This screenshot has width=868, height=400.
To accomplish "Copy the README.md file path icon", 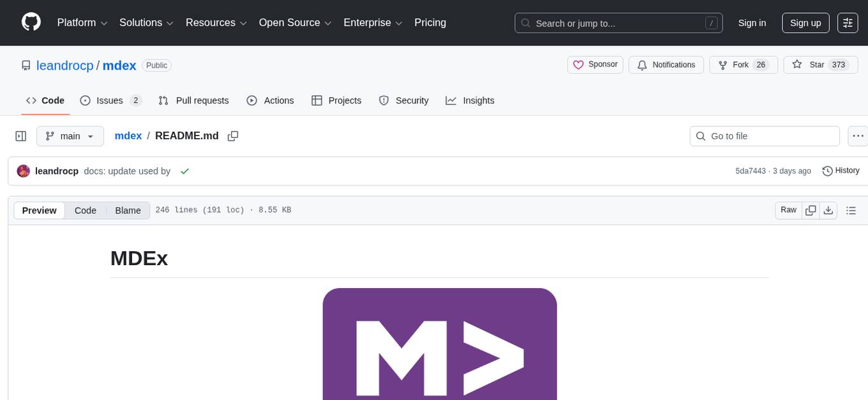I will 233,135.
